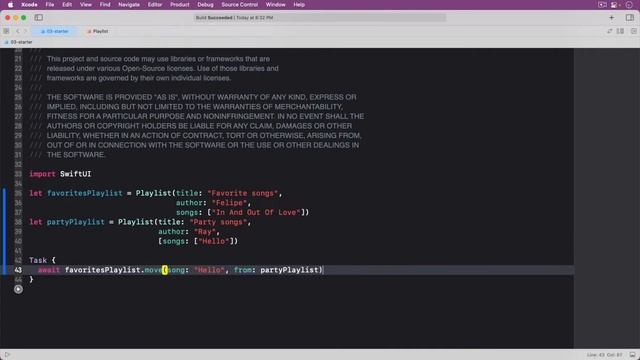
Task: Click the execute playground button in bottom bar
Action: click(7, 355)
